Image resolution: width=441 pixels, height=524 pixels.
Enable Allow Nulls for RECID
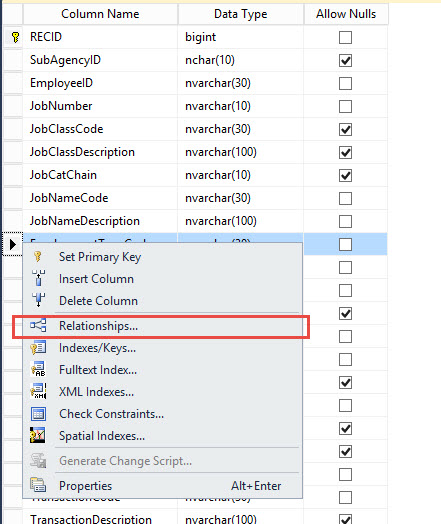[x=345, y=37]
